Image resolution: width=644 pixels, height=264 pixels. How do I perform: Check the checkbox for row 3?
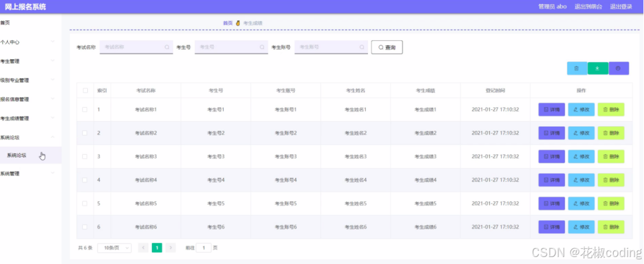(x=85, y=156)
